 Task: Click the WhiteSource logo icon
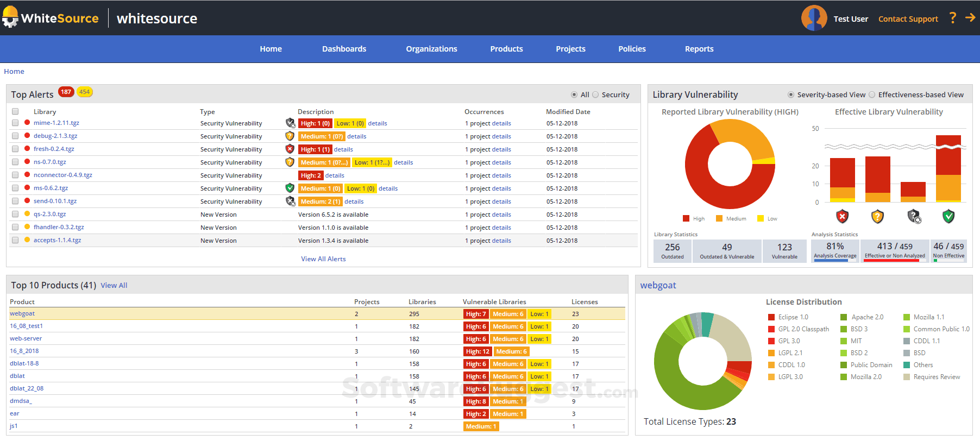click(10, 17)
